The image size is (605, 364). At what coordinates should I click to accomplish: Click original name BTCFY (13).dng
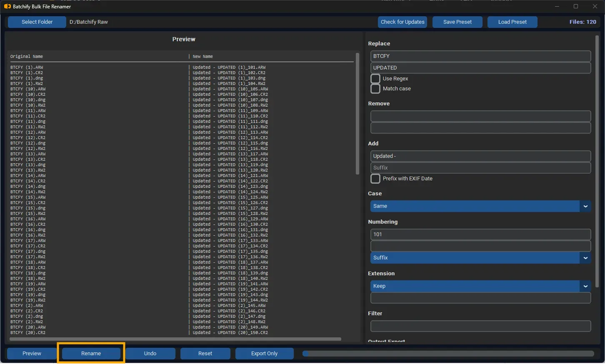coord(28,165)
